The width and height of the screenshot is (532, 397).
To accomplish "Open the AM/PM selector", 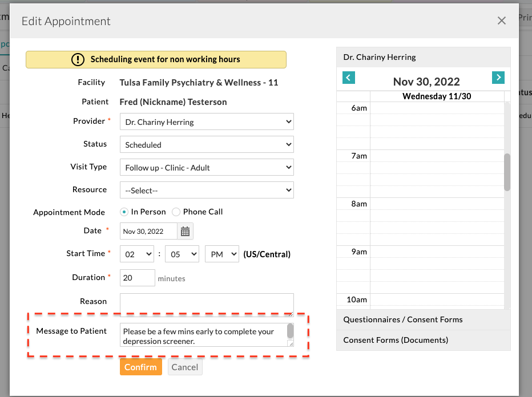I will click(x=221, y=254).
